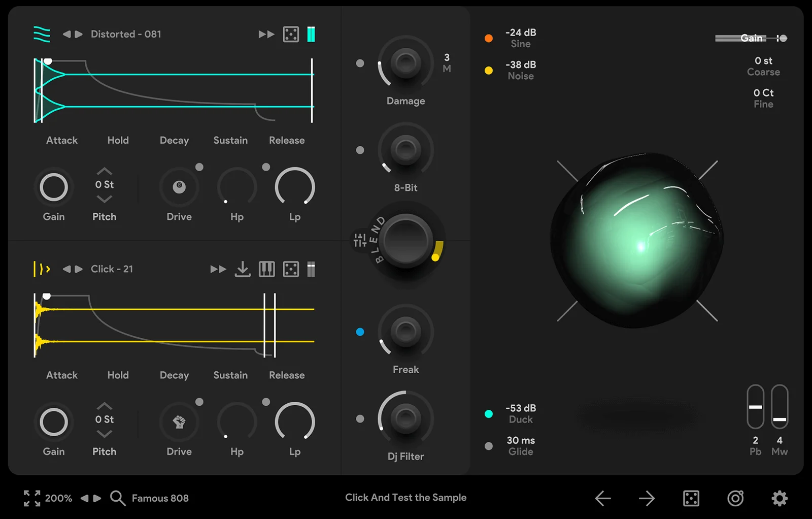Click the blend mixer sliders icon
The height and width of the screenshot is (519, 812).
click(x=360, y=240)
